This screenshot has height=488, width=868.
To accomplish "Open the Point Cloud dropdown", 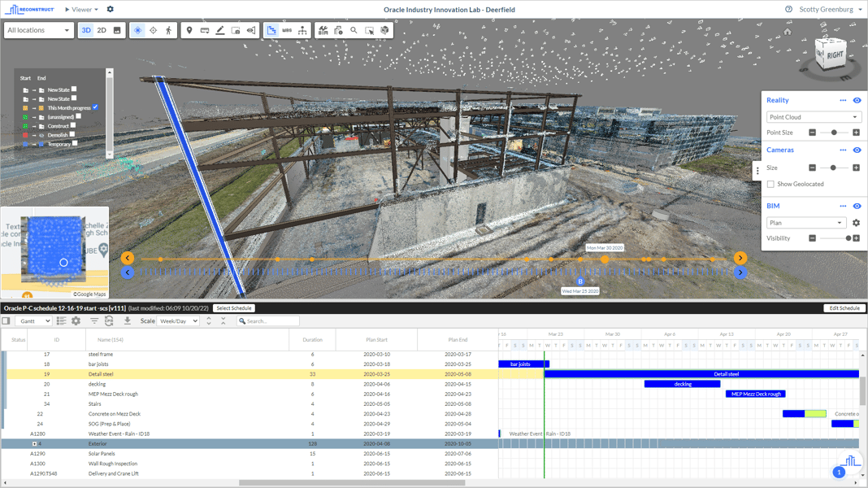I will tap(813, 116).
